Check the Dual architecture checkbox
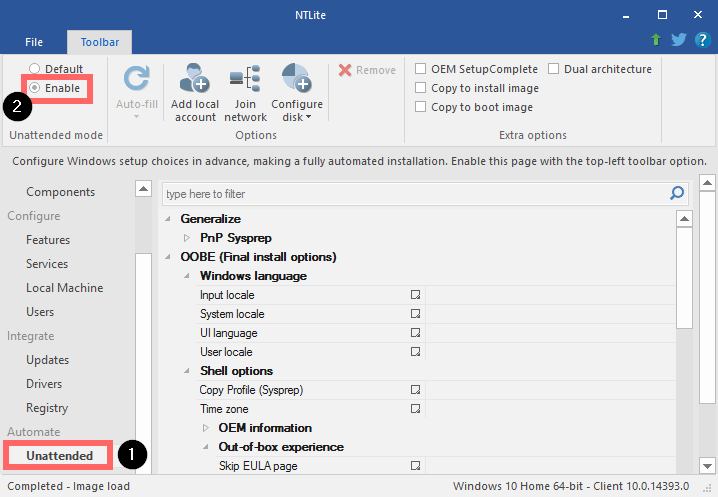Image resolution: width=718 pixels, height=497 pixels. pyautogui.click(x=553, y=69)
